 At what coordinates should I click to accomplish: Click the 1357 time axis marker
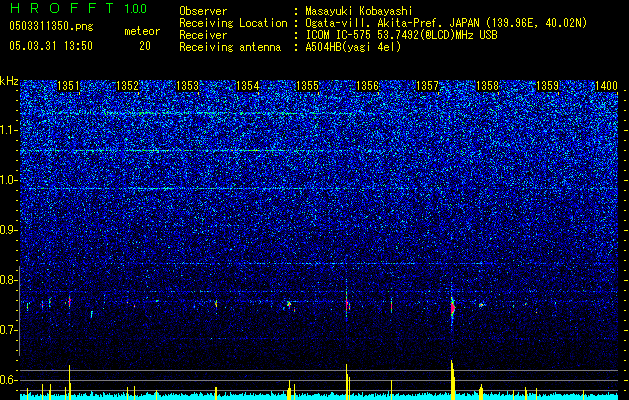click(x=428, y=86)
